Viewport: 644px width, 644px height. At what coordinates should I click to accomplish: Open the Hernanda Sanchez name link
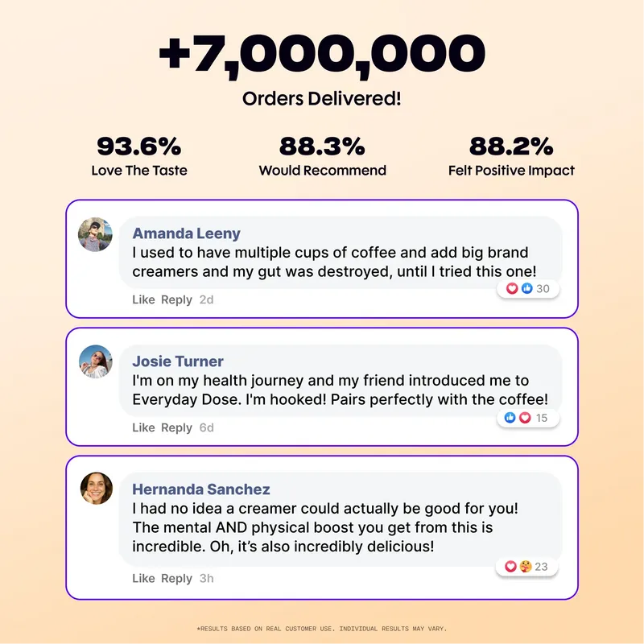tap(201, 489)
